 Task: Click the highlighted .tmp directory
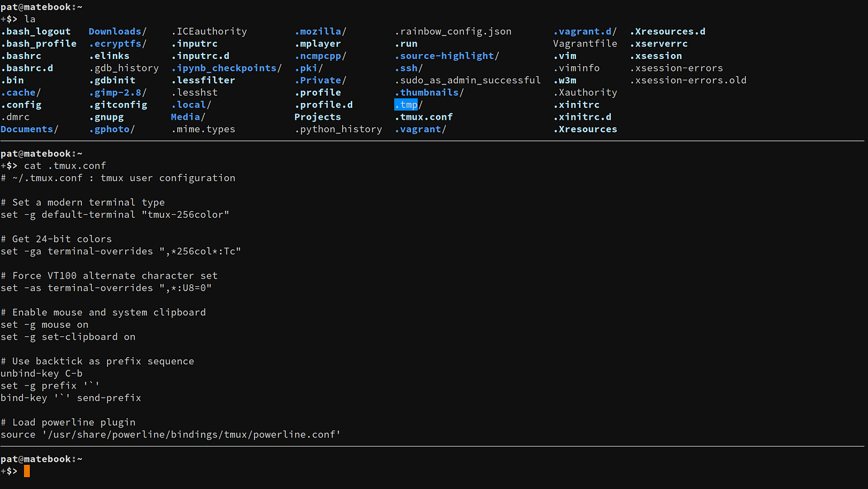tap(406, 104)
